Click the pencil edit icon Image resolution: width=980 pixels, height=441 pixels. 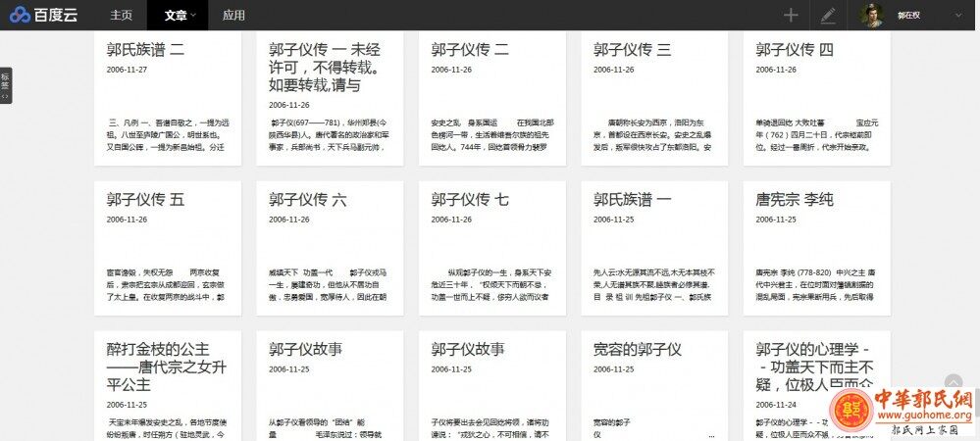click(x=828, y=15)
